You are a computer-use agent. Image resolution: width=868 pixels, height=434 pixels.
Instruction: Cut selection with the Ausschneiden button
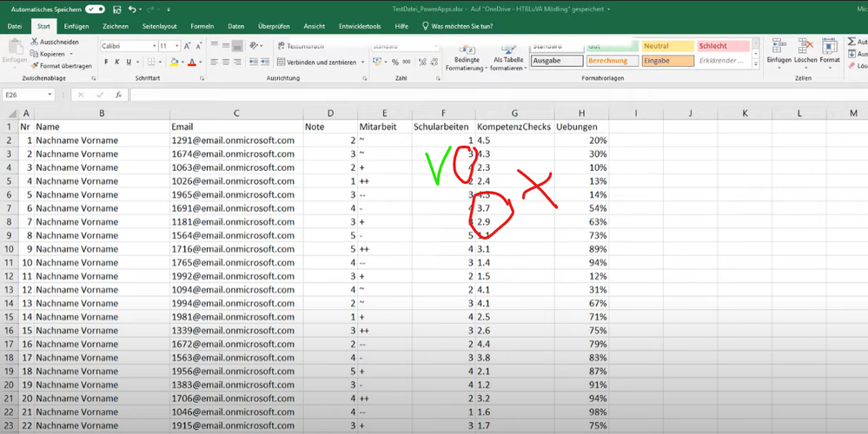[x=54, y=42]
